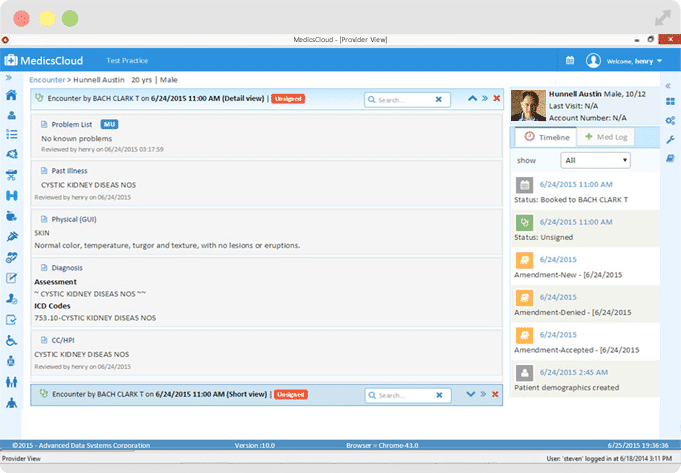681x473 pixels.
Task: Open the pencil note icon in left sidebar
Action: click(11, 278)
